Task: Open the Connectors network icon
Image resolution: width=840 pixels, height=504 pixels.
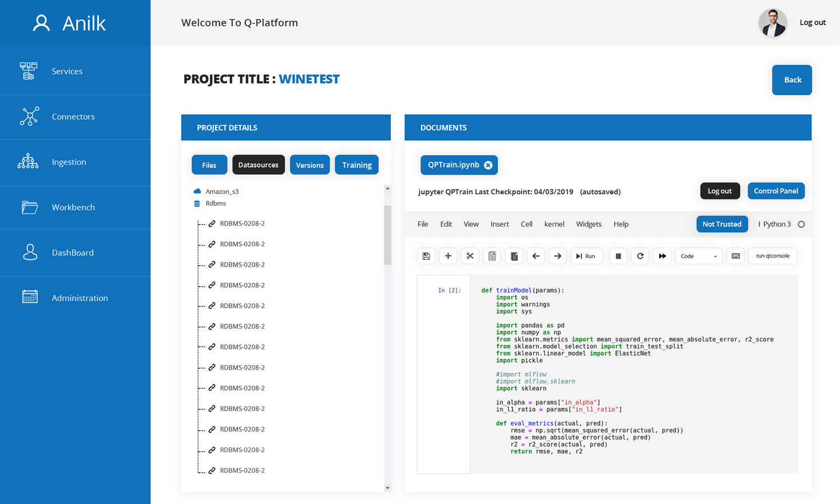Action: (30, 116)
